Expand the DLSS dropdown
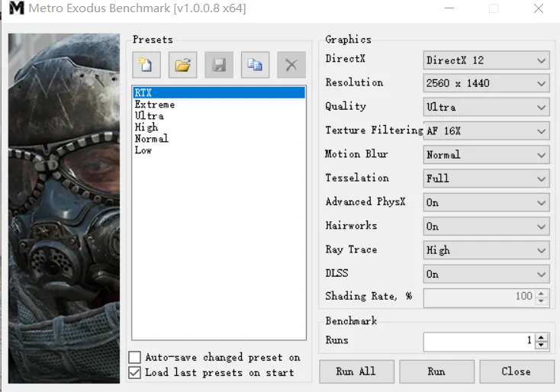 486,275
